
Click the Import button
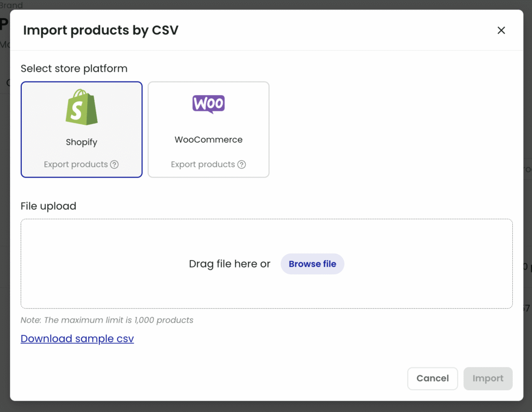pos(488,378)
